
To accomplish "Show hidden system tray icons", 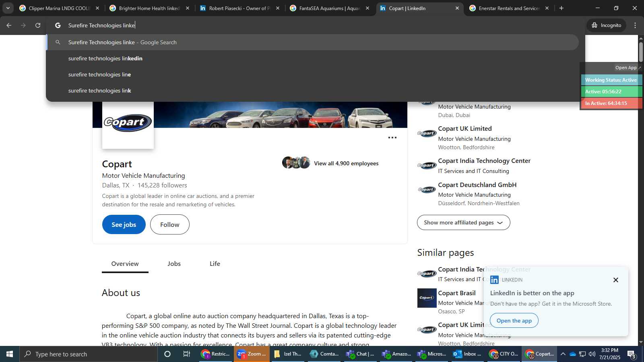I will tap(563, 354).
